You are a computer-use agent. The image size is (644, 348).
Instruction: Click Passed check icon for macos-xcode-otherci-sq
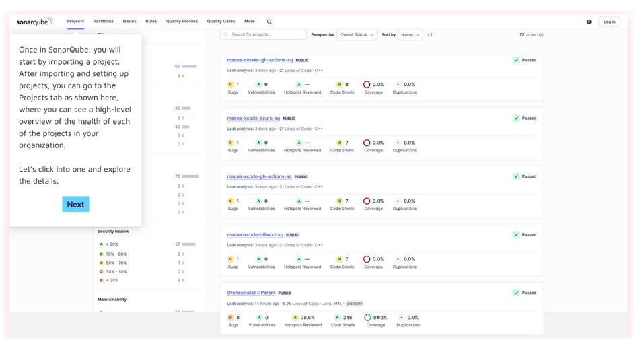(516, 235)
